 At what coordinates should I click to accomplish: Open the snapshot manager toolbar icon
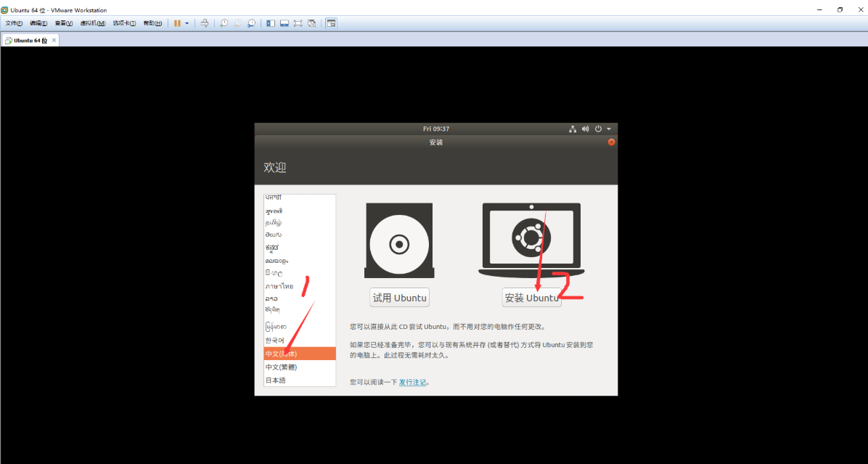(251, 23)
